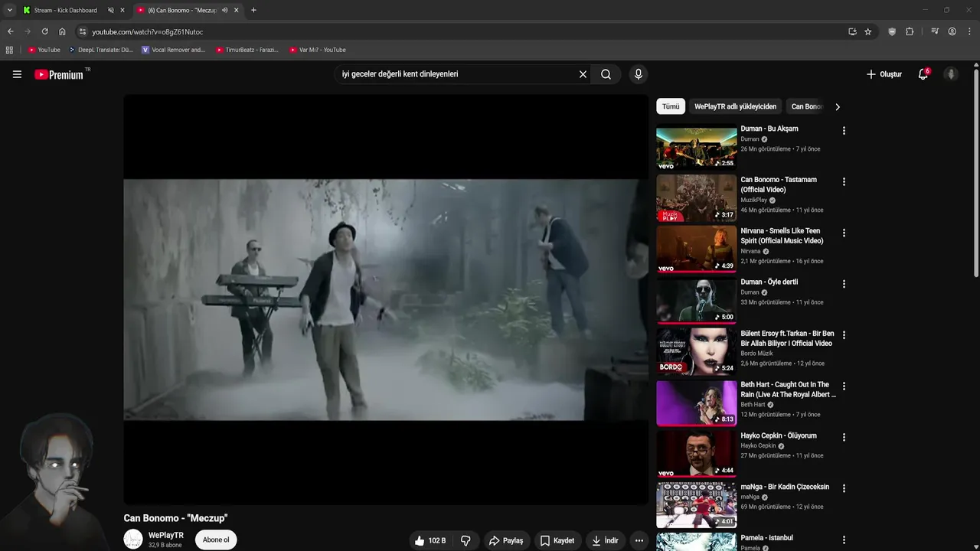
Task: Close the Kick Dashboard tab
Action: [x=122, y=10]
